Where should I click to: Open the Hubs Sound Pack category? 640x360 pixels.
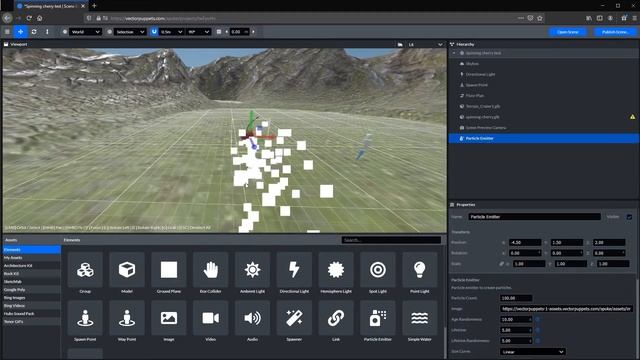tap(32, 313)
